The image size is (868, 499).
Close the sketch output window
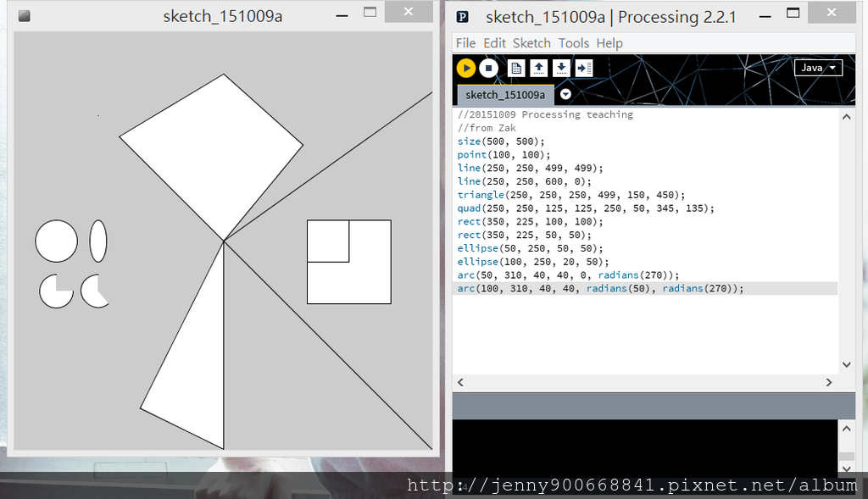409,12
